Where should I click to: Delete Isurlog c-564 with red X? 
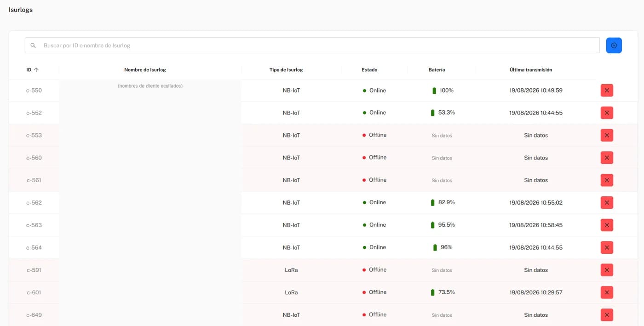coord(607,247)
